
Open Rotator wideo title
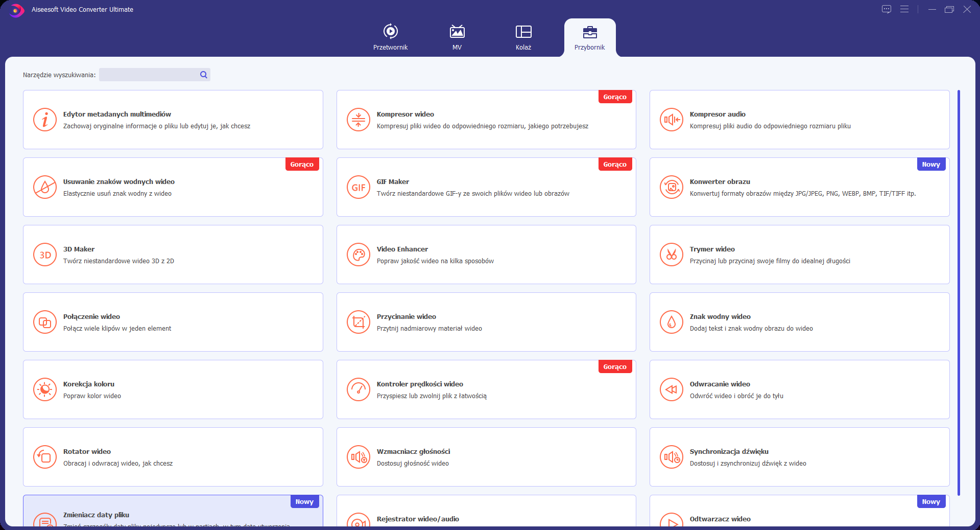[x=87, y=451]
